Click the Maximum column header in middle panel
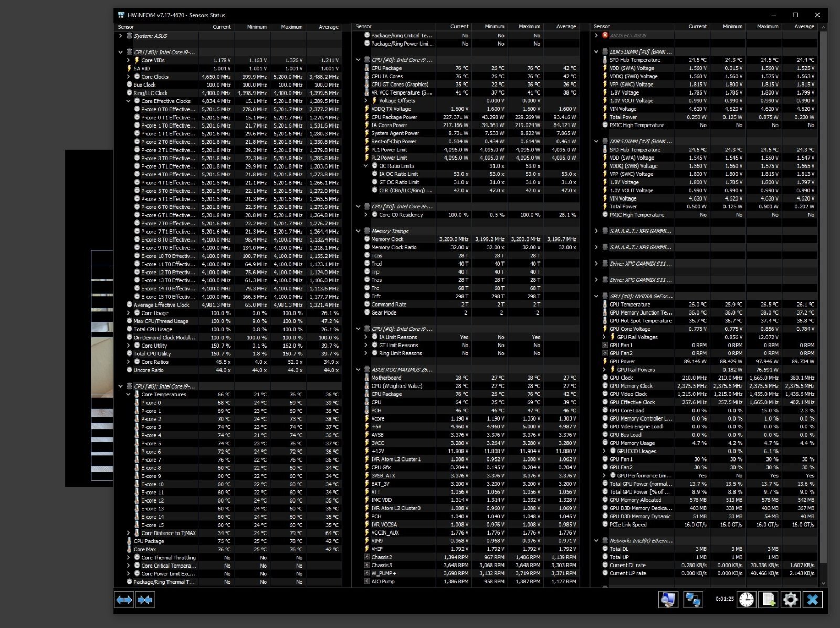 click(x=526, y=26)
